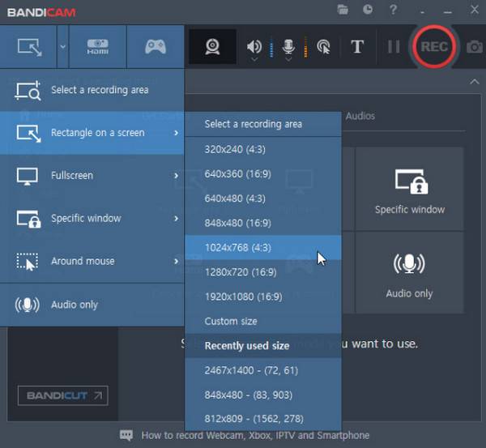Click the Audio only microphone icon in menu

[28, 305]
